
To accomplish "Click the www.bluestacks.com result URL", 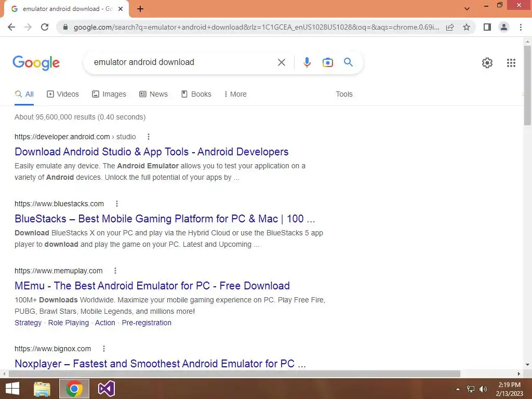I will [x=59, y=204].
